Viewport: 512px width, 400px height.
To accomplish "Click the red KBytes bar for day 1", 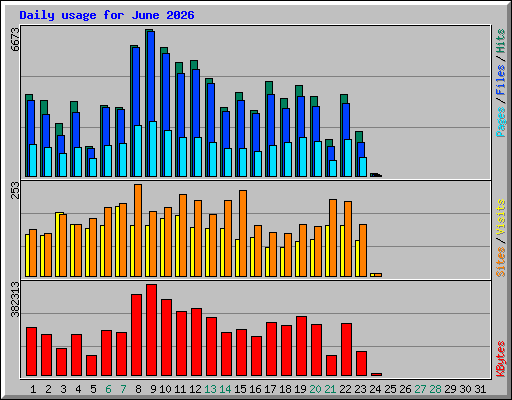I will pyautogui.click(x=31, y=351).
